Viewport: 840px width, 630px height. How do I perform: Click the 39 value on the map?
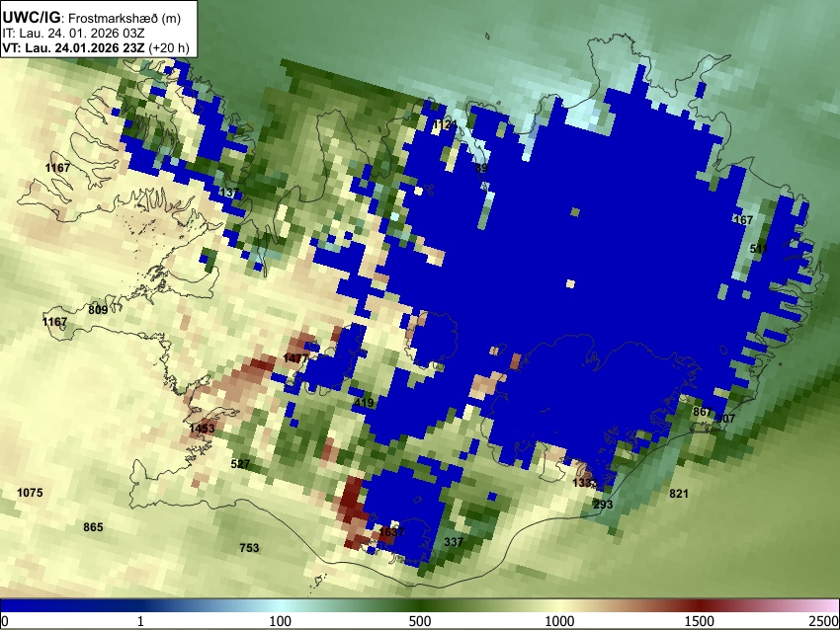(481, 168)
